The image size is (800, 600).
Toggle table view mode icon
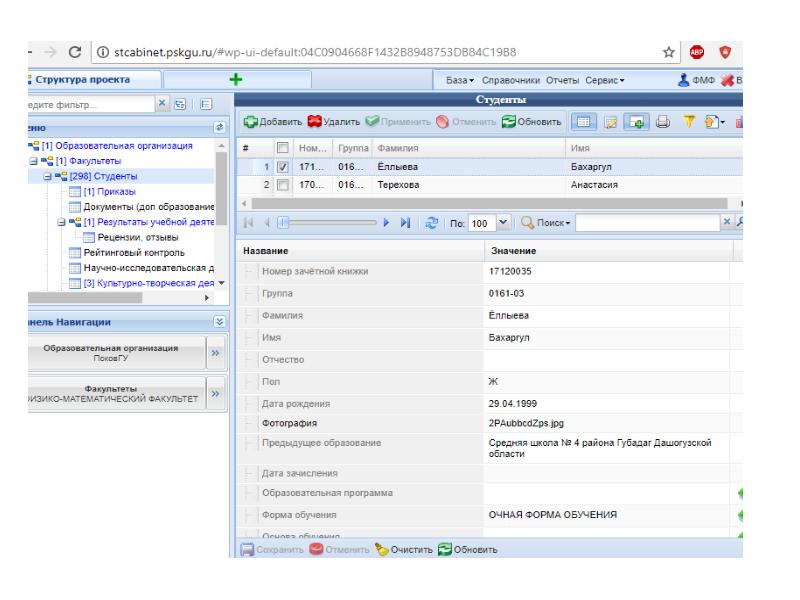point(583,122)
